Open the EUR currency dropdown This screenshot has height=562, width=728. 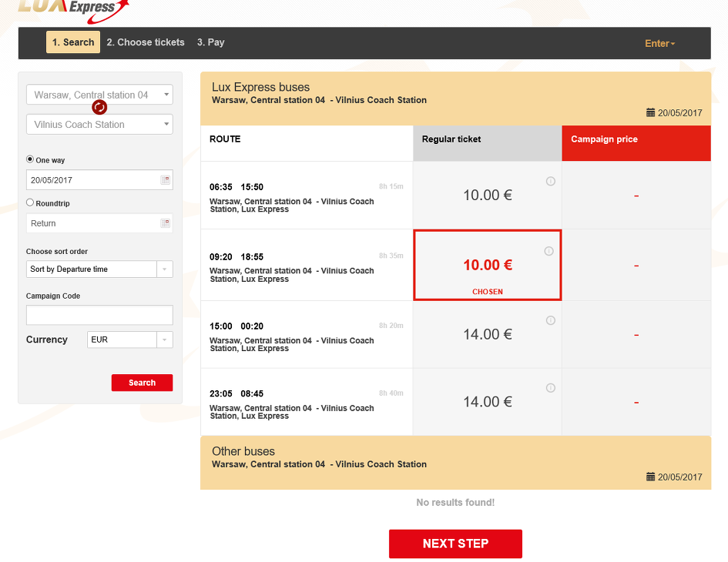pyautogui.click(x=130, y=340)
